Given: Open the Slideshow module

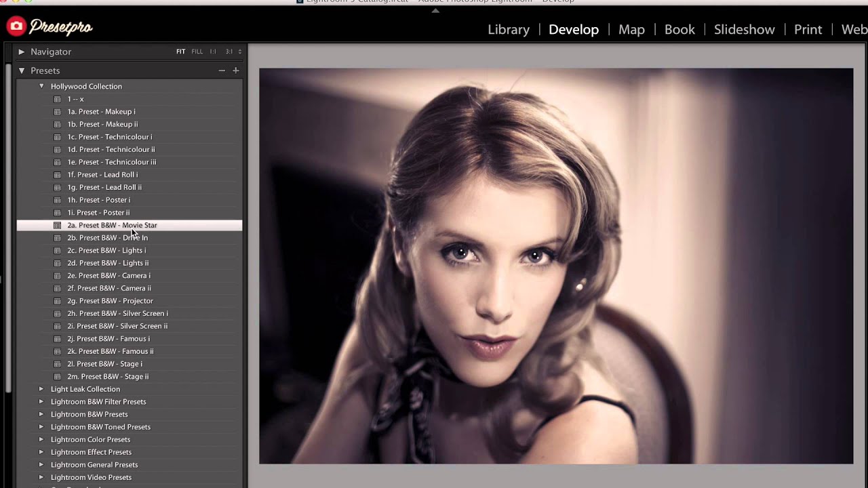Looking at the screenshot, I should click(745, 30).
